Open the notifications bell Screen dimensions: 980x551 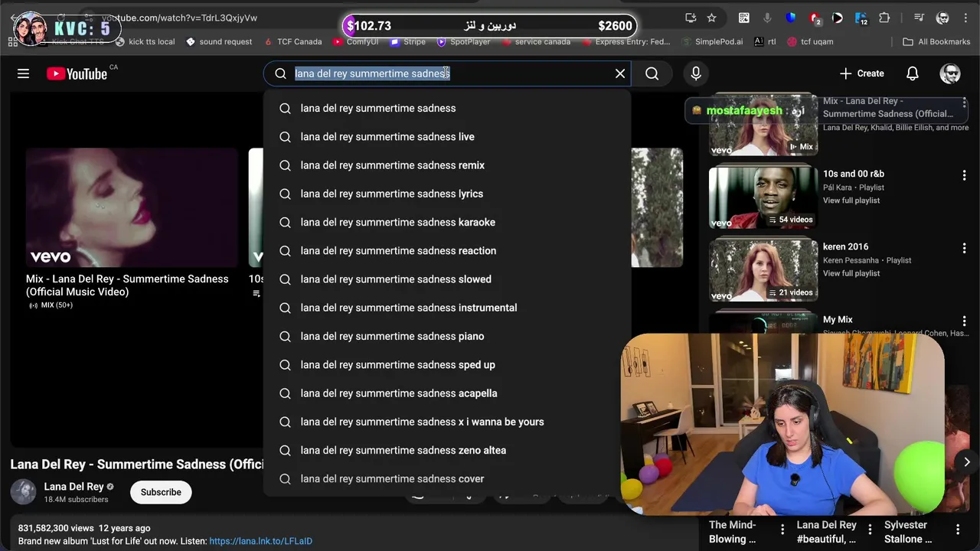tap(913, 73)
